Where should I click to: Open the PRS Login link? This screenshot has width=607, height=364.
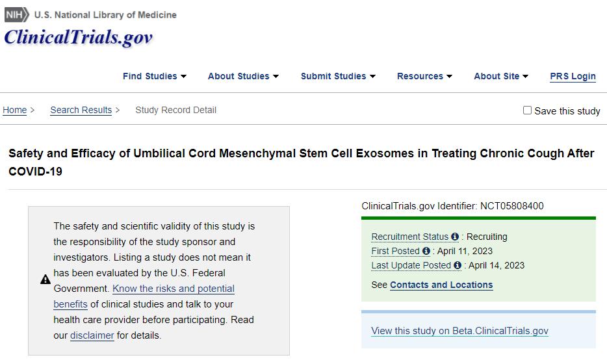[x=573, y=76]
